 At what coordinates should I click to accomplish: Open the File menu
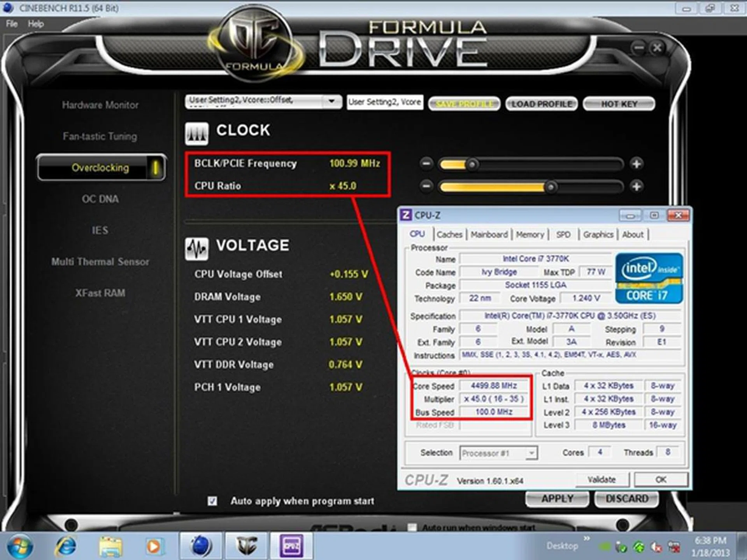11,24
